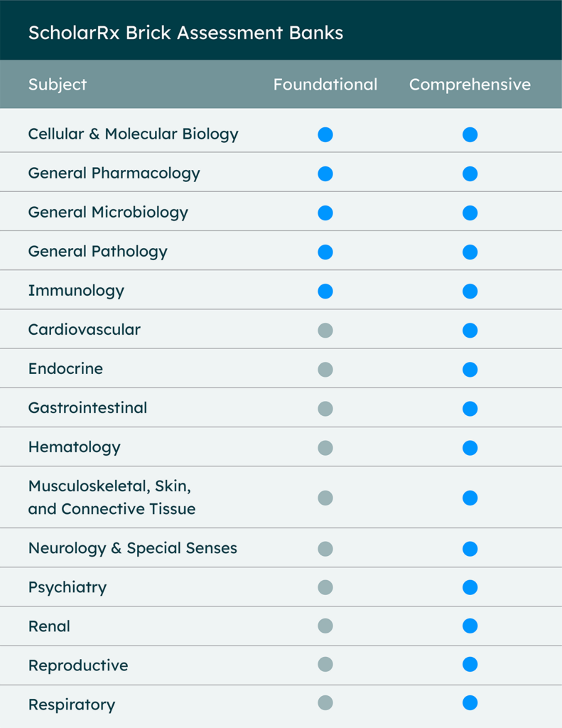
Task: Click the Reproductive subject label
Action: point(78,665)
